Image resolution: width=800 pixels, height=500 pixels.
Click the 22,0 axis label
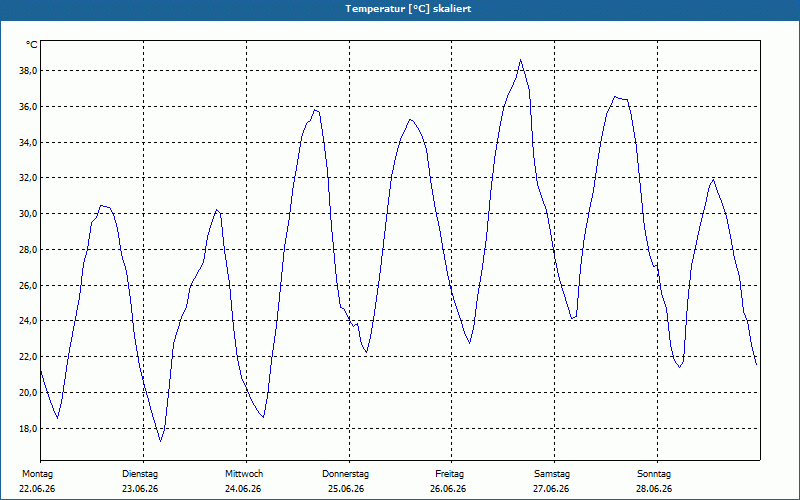[x=28, y=357]
